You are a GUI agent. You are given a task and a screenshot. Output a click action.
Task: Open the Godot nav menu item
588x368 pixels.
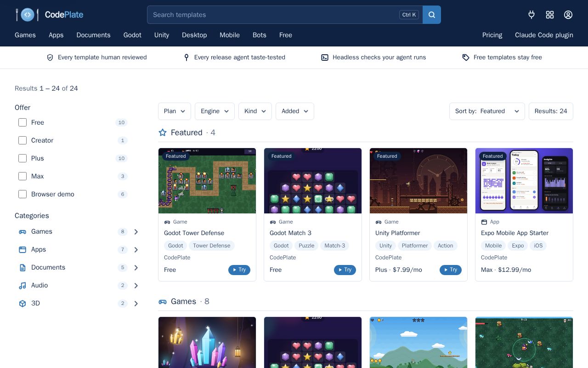click(x=132, y=35)
